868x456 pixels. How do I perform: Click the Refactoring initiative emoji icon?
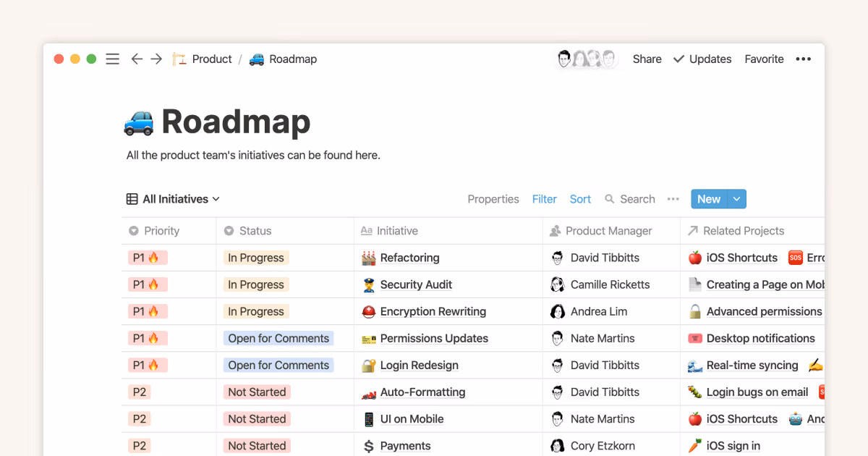coord(369,258)
